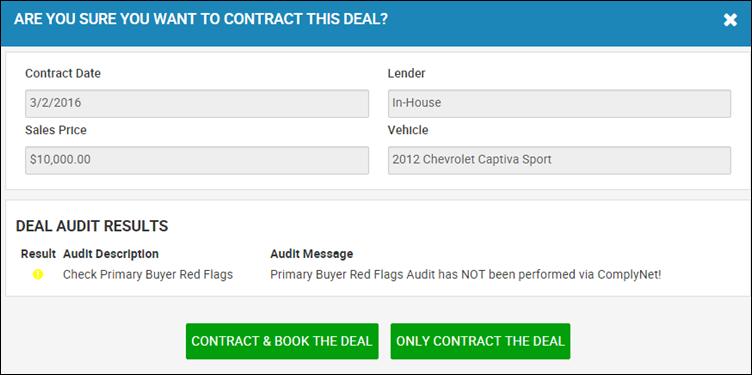Click the ComplyNet audit message text
This screenshot has width=752, height=375.
click(x=466, y=275)
